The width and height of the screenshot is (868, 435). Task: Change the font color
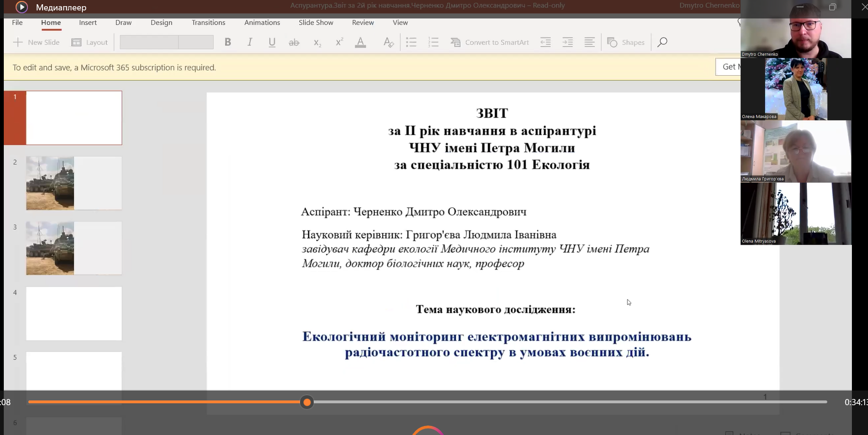pos(361,42)
